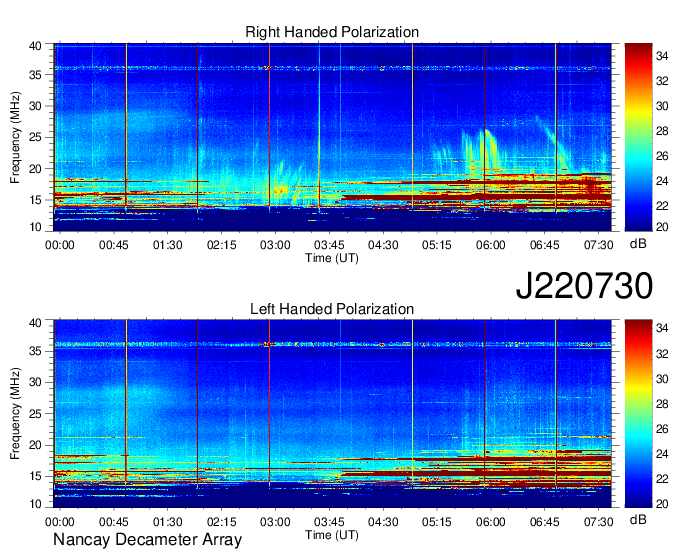
Task: Click the 06:45 time tick of Right Handed plot
Action: (x=545, y=245)
